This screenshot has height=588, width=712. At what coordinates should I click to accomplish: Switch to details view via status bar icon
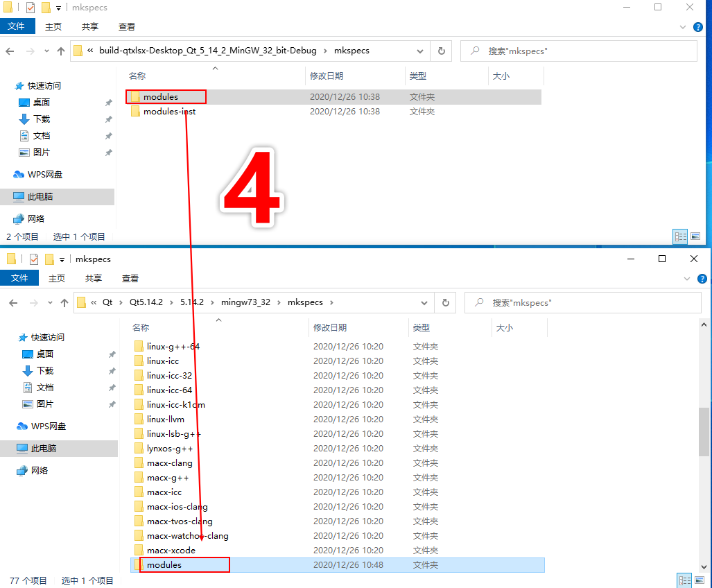coord(680,236)
